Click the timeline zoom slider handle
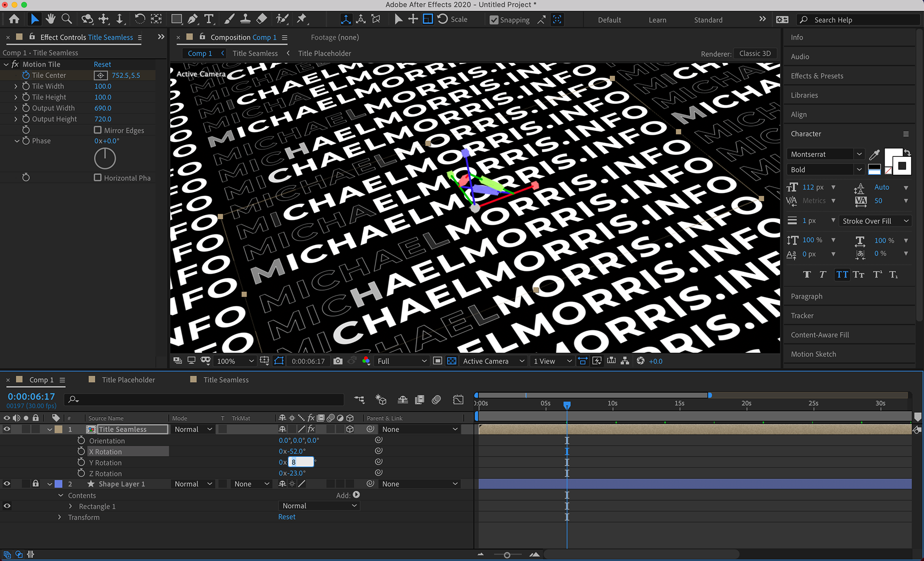924x561 pixels. (507, 555)
